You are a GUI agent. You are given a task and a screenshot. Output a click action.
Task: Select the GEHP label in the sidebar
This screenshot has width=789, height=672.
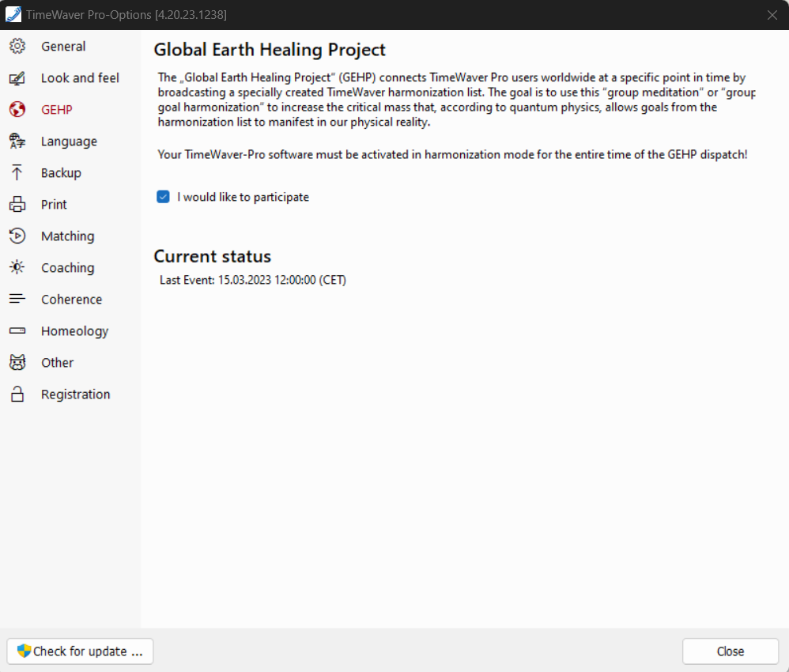[x=57, y=110]
